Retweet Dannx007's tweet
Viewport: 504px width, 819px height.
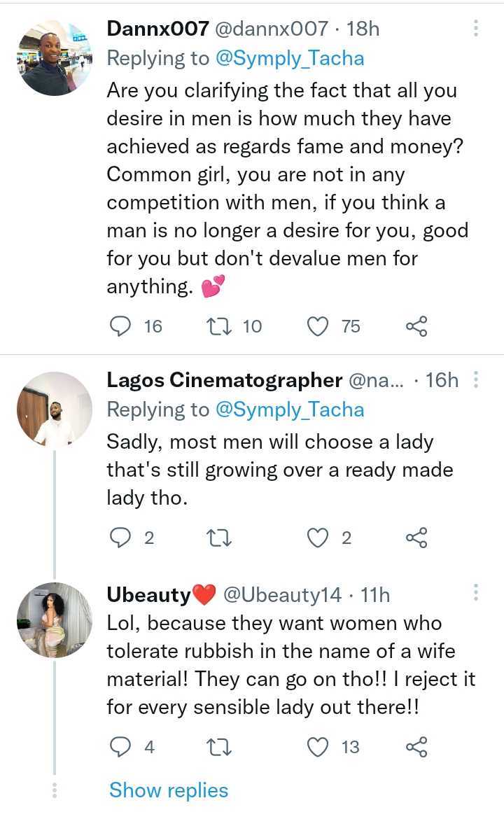tap(220, 326)
